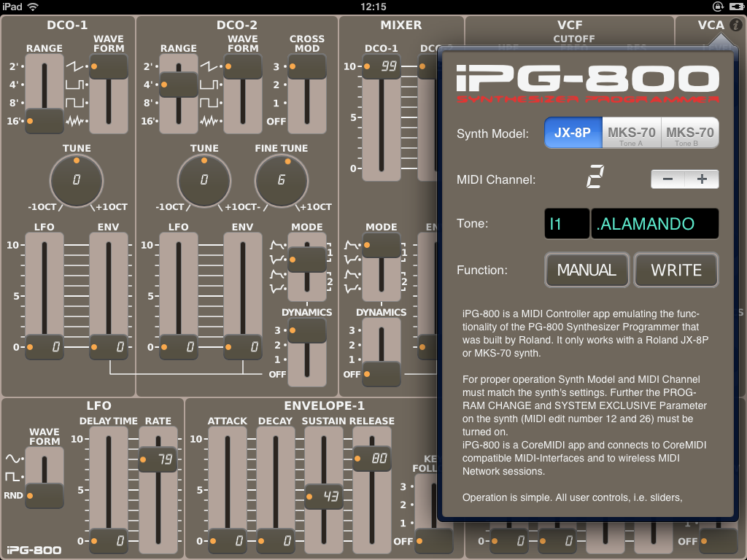Image resolution: width=747 pixels, height=560 pixels.
Task: Decrease MIDI channel with minus button
Action: (668, 179)
